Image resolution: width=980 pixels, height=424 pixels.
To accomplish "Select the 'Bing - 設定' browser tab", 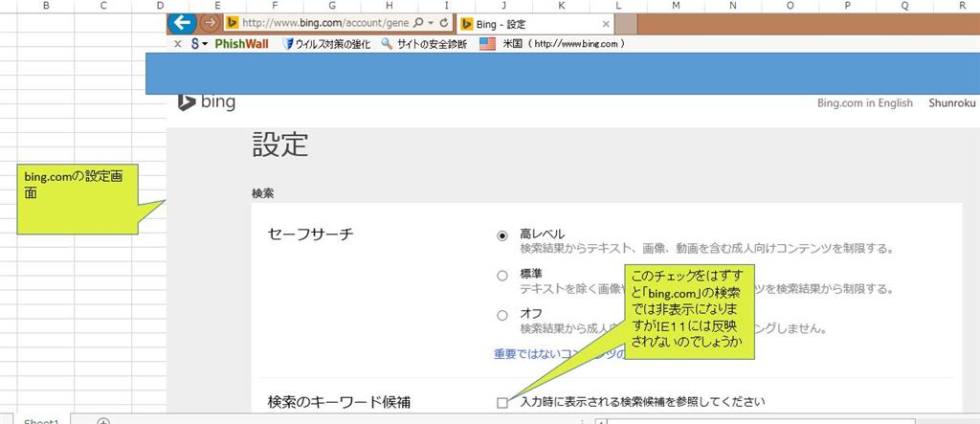I will [536, 24].
